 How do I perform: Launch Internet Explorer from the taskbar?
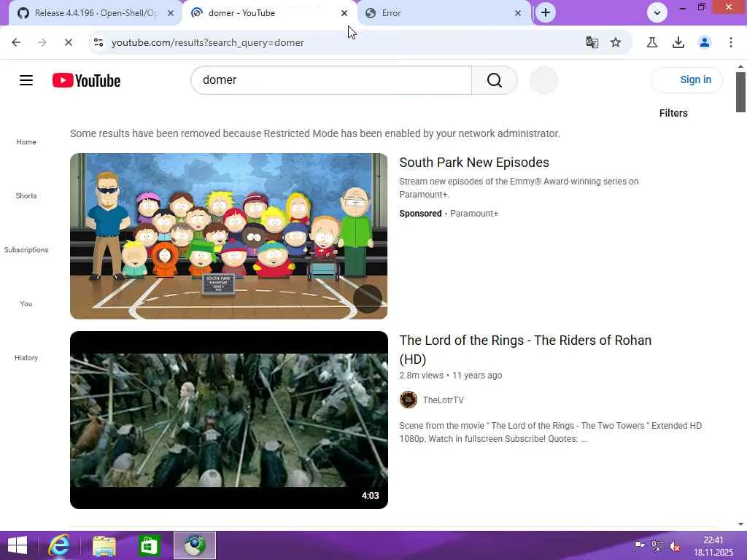(x=60, y=545)
